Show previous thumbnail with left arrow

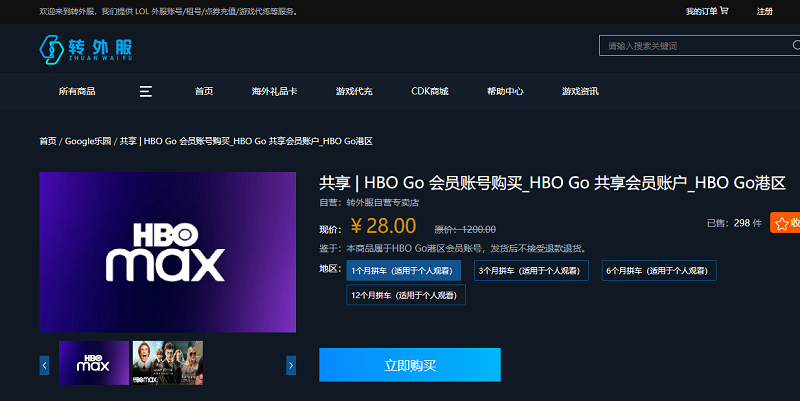point(44,365)
